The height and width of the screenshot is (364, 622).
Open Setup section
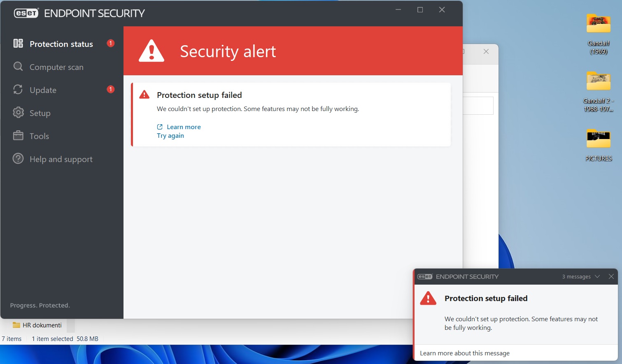[x=40, y=113]
